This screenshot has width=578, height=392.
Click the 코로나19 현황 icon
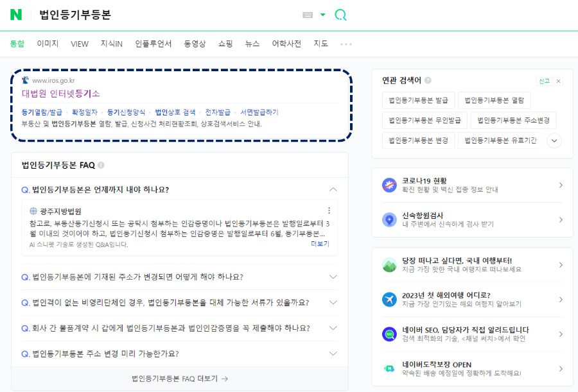click(x=389, y=185)
